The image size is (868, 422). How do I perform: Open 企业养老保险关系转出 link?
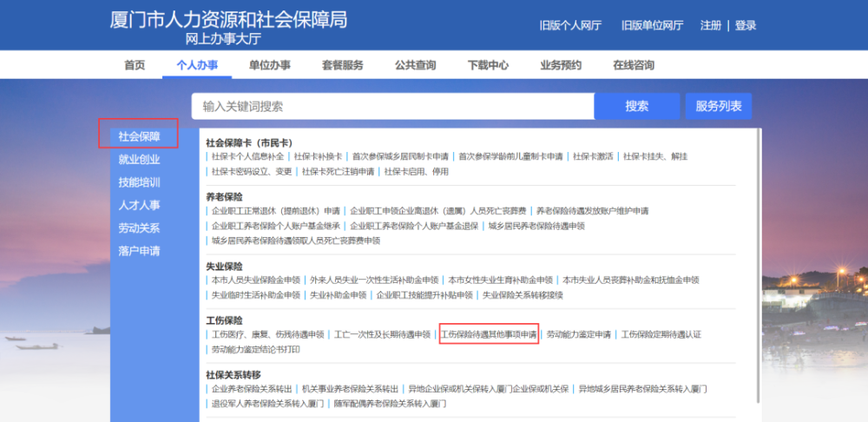(252, 389)
